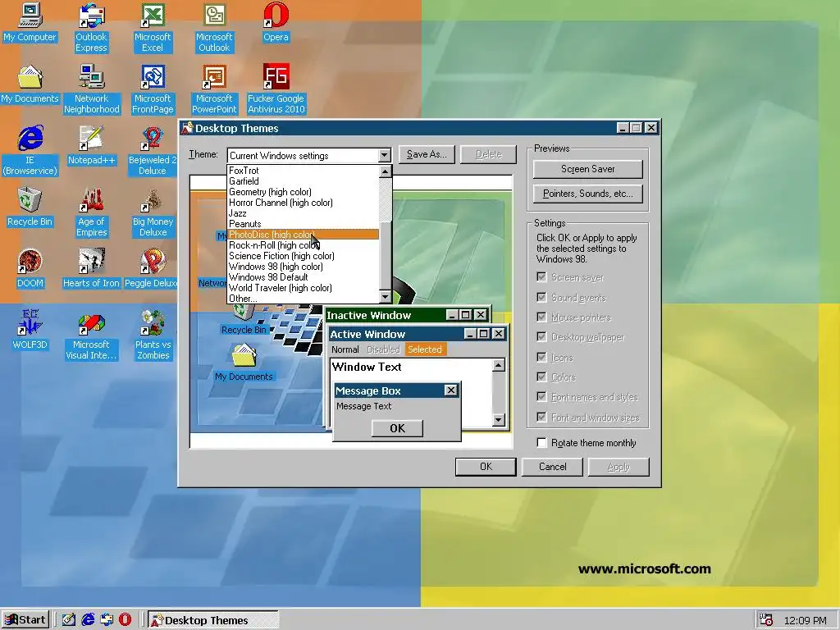
Task: Open Microsoft Excel desktop shortcut
Action: (153, 28)
